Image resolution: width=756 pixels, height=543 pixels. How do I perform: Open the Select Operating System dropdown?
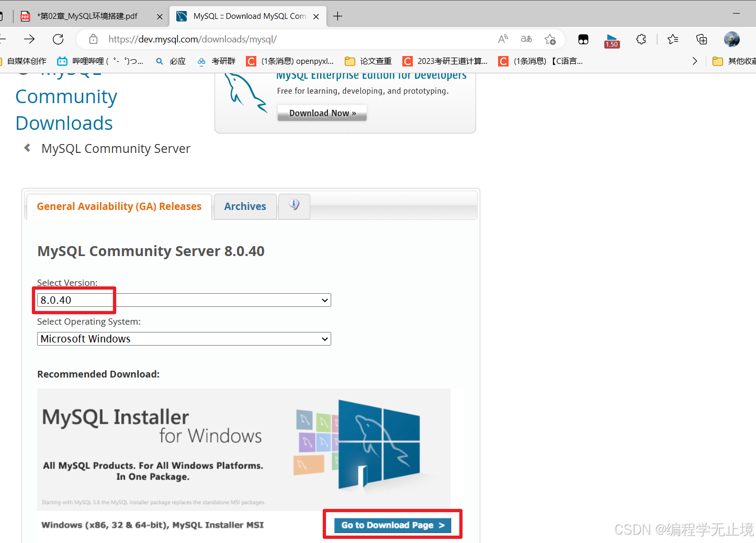click(x=184, y=339)
